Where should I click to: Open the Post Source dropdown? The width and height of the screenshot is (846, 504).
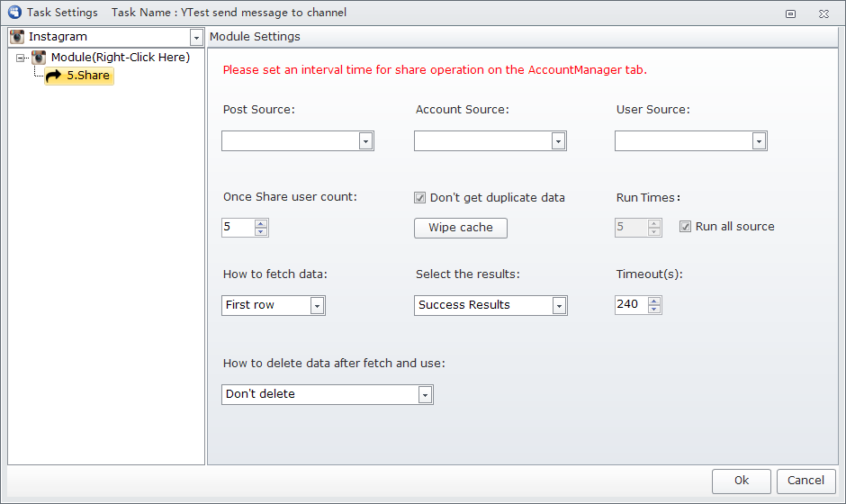[x=365, y=141]
